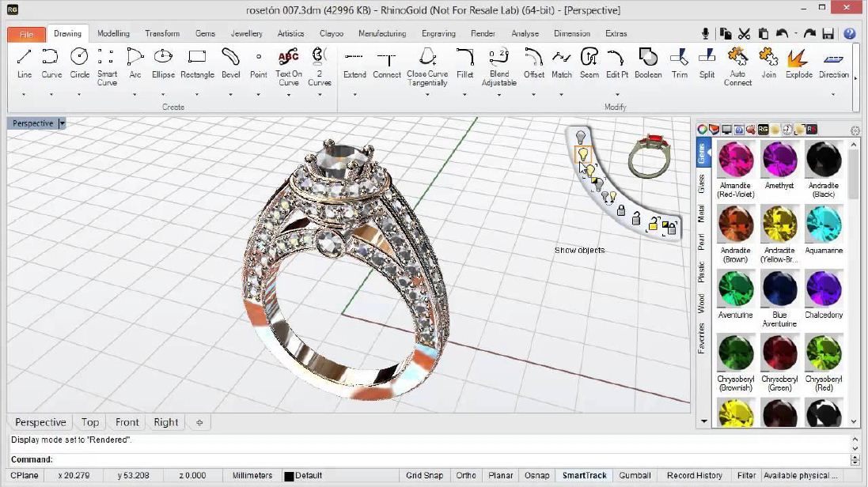Toggle Ortho mode in status bar
The width and height of the screenshot is (868, 487).
pyautogui.click(x=466, y=476)
